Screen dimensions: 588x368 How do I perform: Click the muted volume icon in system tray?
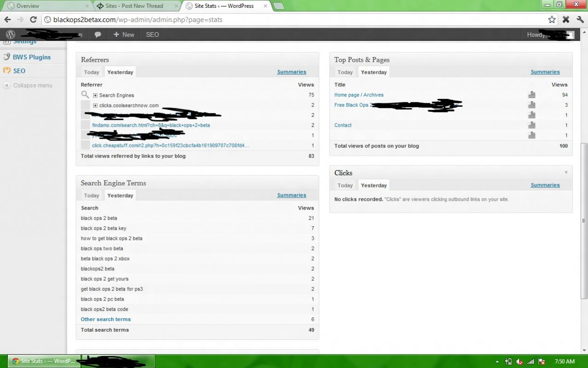click(519, 362)
